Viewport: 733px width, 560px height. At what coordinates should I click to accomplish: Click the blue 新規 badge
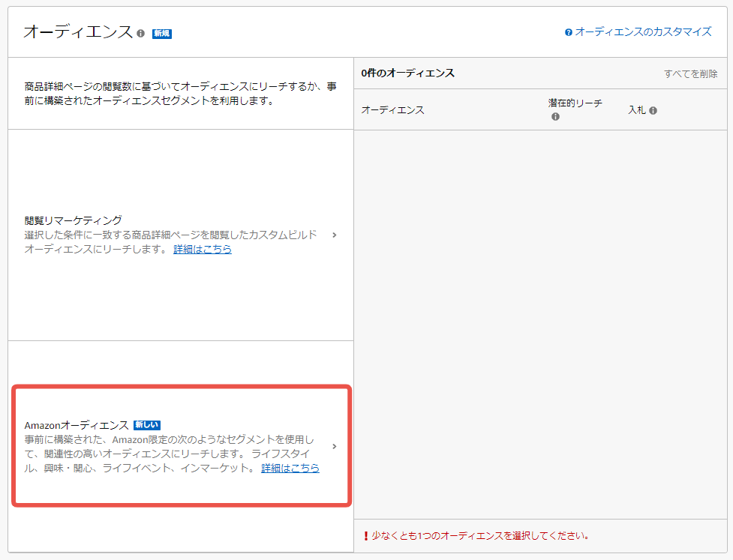click(x=162, y=34)
